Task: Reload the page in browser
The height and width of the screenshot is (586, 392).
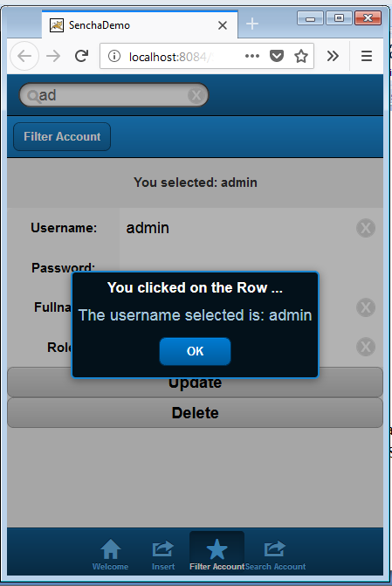Action: [x=81, y=56]
